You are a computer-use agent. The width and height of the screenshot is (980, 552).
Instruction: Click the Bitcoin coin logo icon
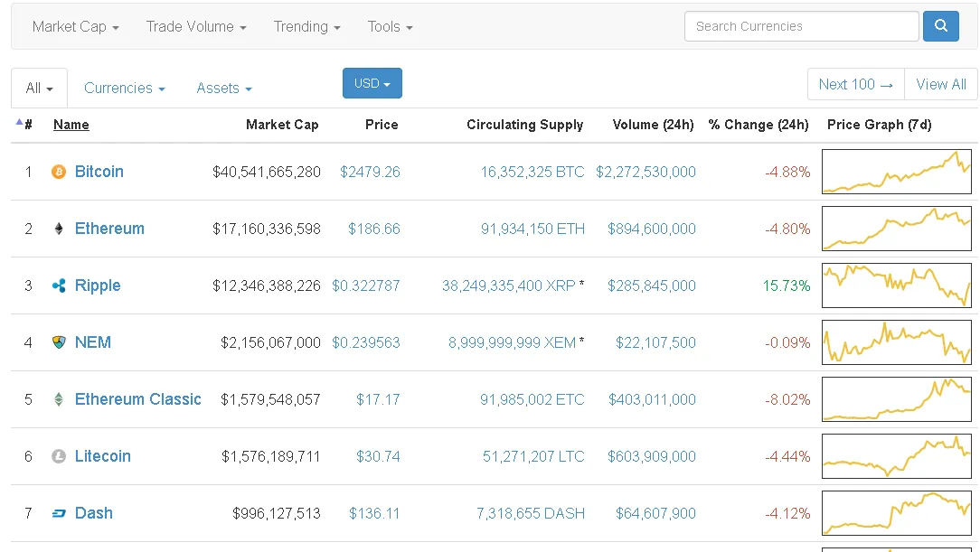click(59, 172)
